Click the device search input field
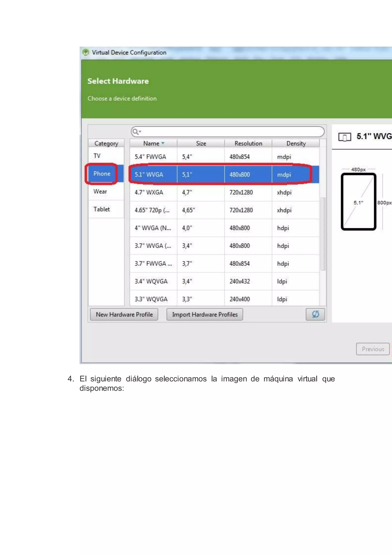392x555 pixels. coord(228,132)
